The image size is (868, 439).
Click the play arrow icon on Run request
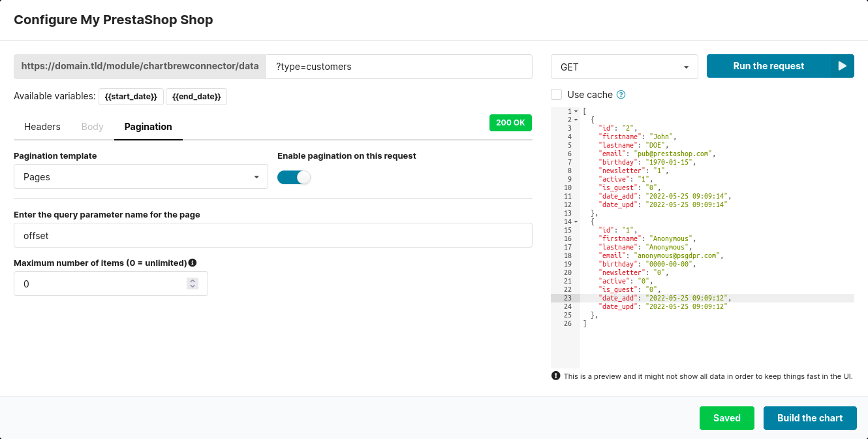click(842, 66)
